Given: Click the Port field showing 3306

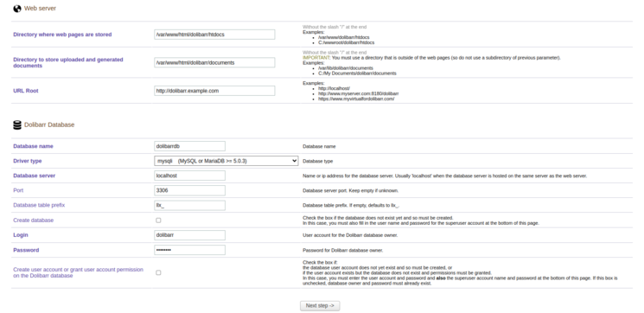Looking at the screenshot, I should tap(190, 190).
